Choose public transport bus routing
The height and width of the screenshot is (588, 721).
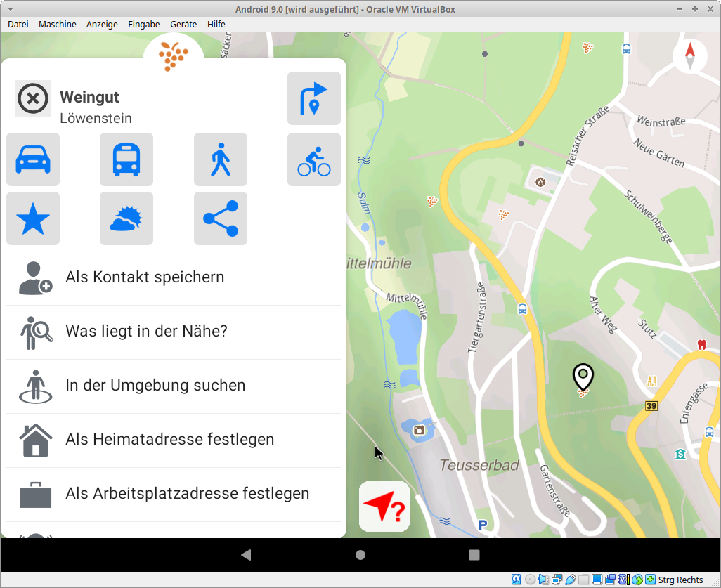[x=126, y=159]
